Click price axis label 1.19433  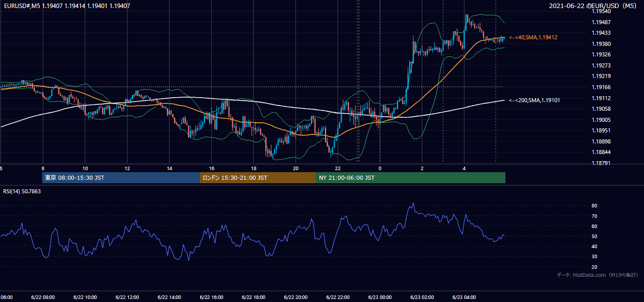tap(601, 33)
